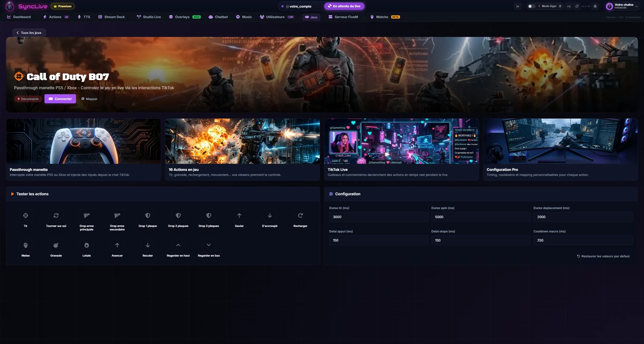Screen dimensions: 644x344
Task: Open the Passthrough manette card
Action: (x=84, y=150)
